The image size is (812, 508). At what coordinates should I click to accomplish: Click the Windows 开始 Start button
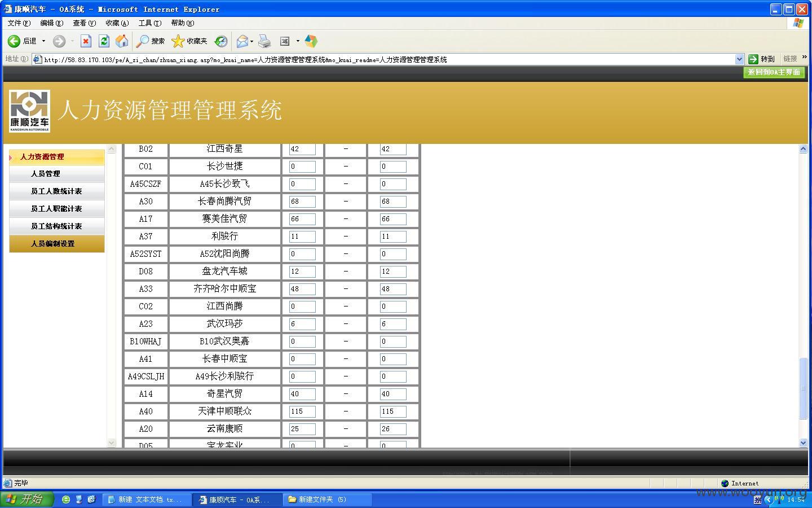(x=27, y=499)
